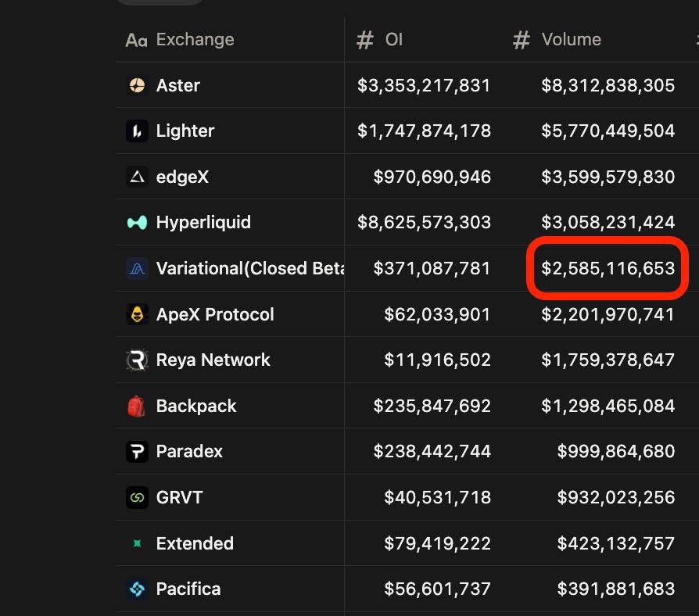The width and height of the screenshot is (699, 616).
Task: Select the Paradex exchange name
Action: [189, 452]
